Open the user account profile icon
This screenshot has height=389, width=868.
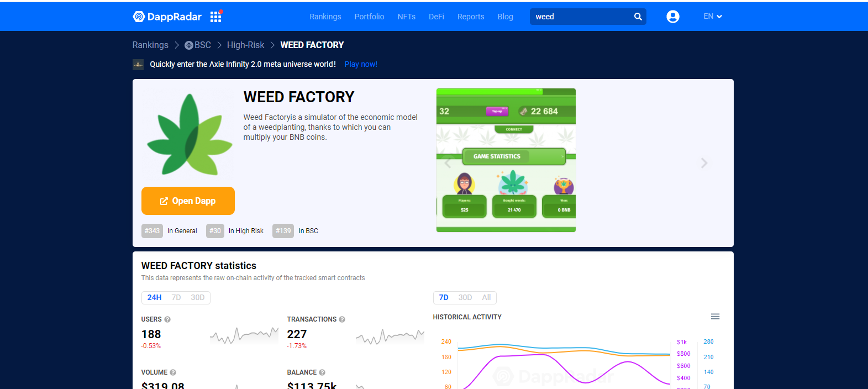672,17
